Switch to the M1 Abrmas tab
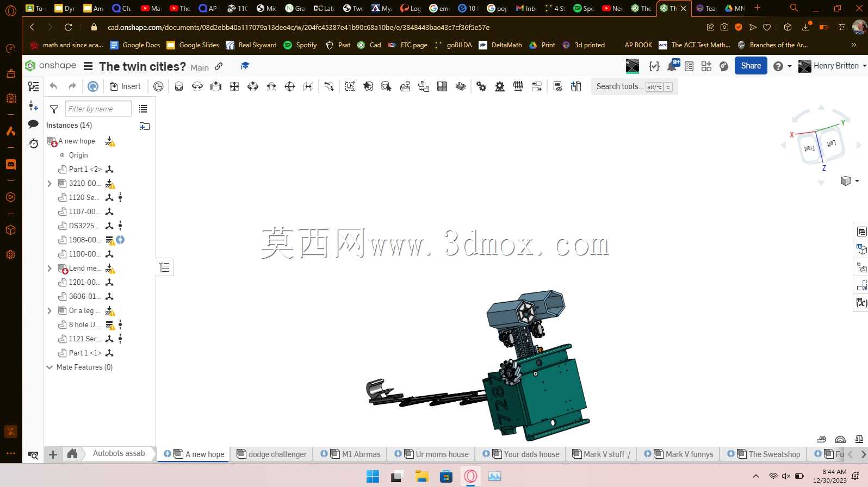Image resolution: width=868 pixels, height=487 pixels. (x=350, y=454)
